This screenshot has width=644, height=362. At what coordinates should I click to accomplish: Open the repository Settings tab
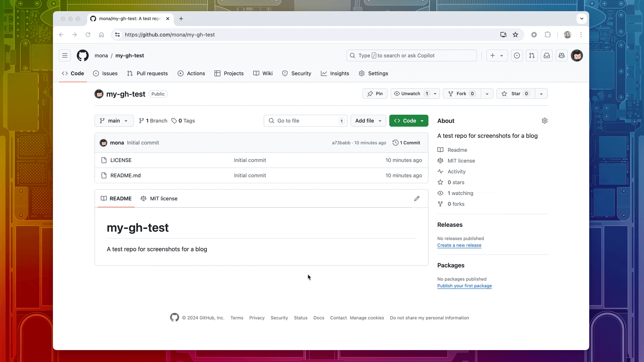point(373,73)
